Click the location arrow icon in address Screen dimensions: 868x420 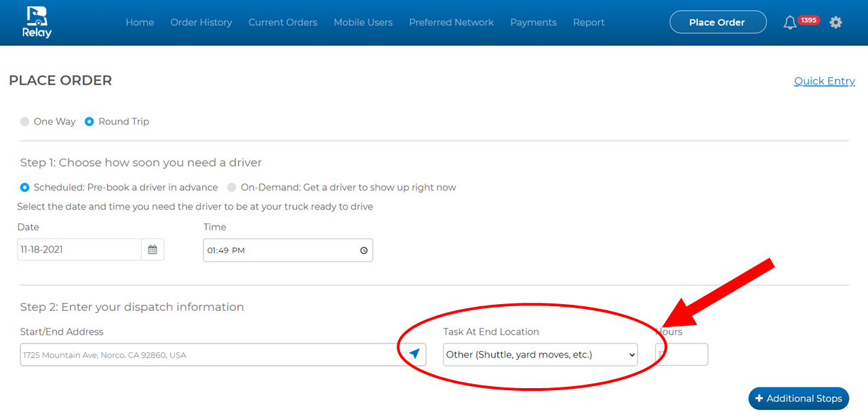click(414, 354)
